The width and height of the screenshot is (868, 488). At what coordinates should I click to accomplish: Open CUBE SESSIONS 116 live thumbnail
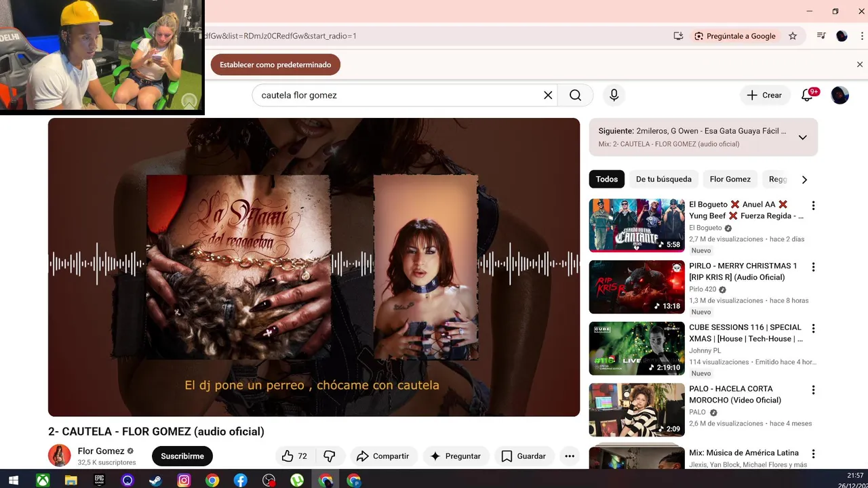click(x=637, y=348)
